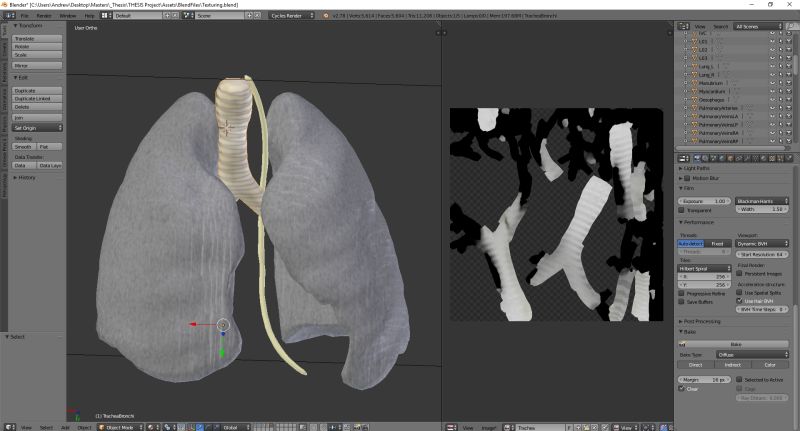Screen dimensions: 800x431
Task: Click the properties editor type icon
Action: point(682,158)
